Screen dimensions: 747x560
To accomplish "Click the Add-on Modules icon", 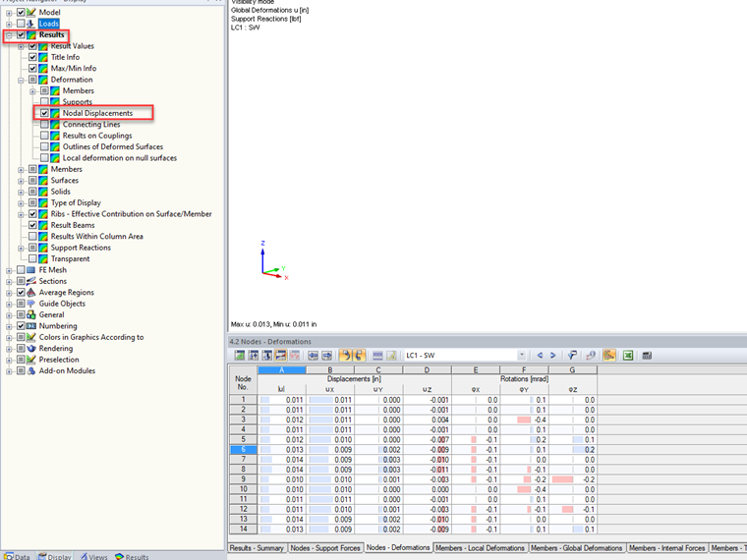I will point(31,370).
